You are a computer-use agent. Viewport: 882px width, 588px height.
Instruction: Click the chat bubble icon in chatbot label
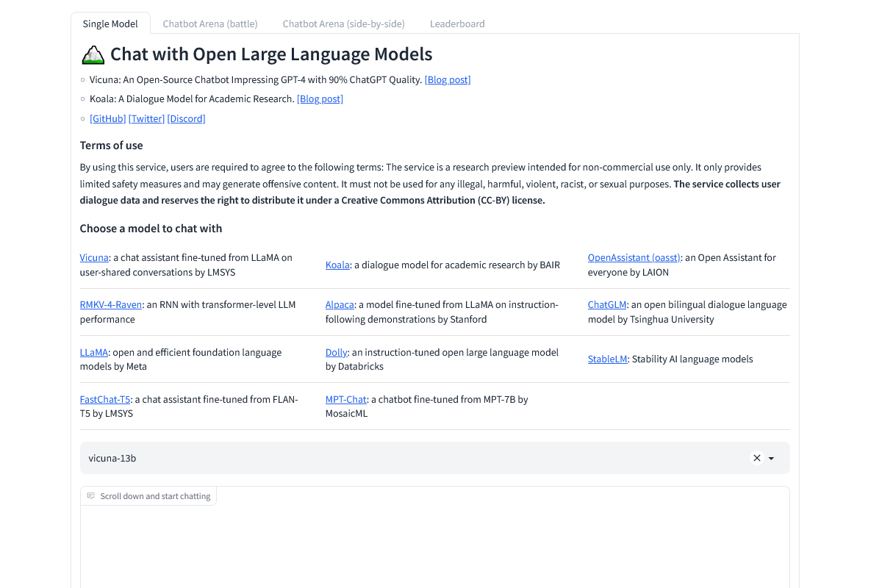(x=91, y=496)
